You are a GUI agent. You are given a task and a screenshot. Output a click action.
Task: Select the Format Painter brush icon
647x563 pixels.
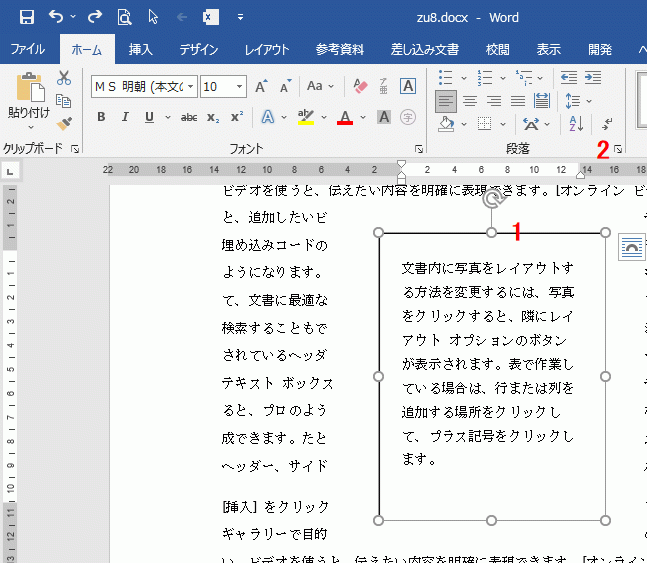[64, 123]
